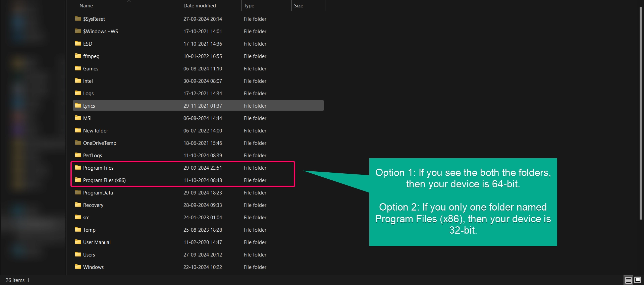Click the src folder icon
This screenshot has height=285, width=644.
click(78, 217)
